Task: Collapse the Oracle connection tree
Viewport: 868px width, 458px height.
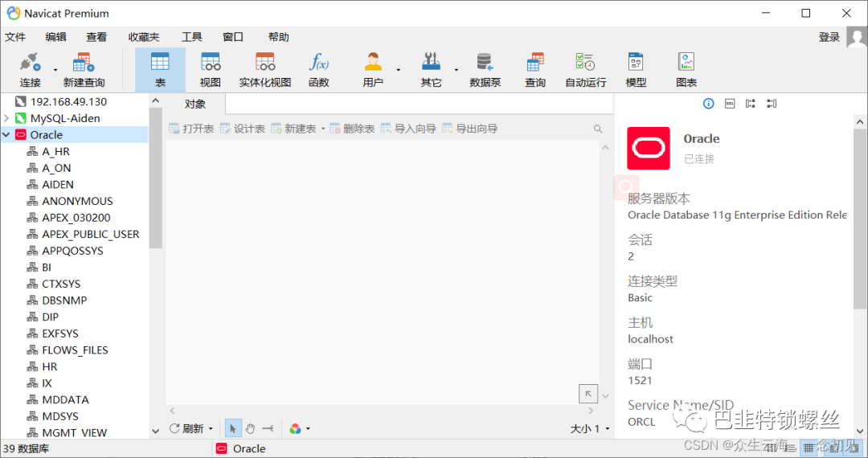Action: click(x=6, y=135)
